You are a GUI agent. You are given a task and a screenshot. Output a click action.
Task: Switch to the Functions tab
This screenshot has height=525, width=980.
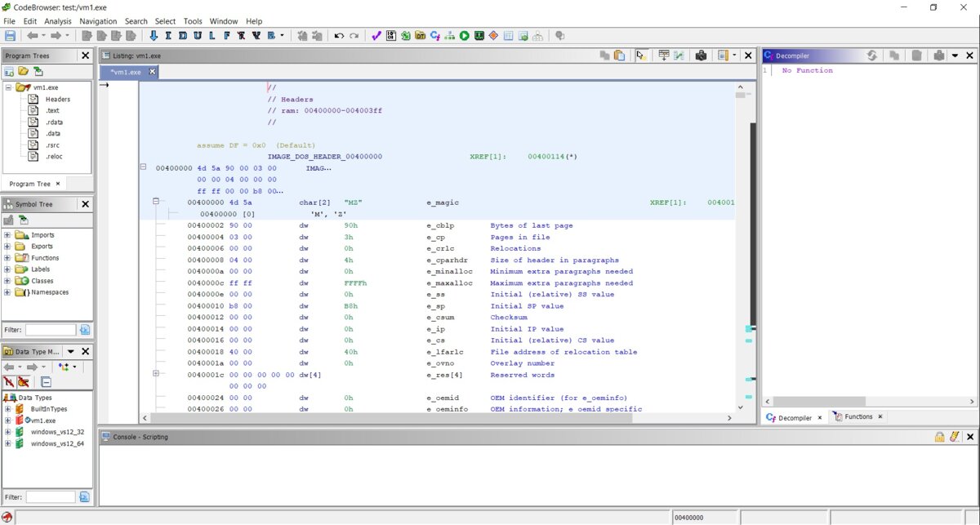[x=857, y=417]
